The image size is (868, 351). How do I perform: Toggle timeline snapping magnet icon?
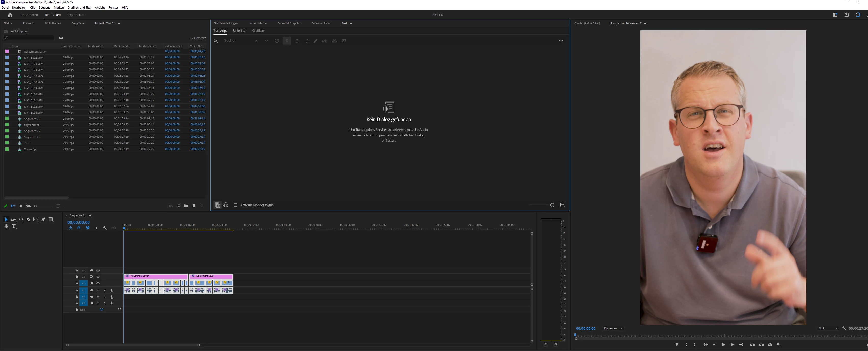[x=79, y=228]
